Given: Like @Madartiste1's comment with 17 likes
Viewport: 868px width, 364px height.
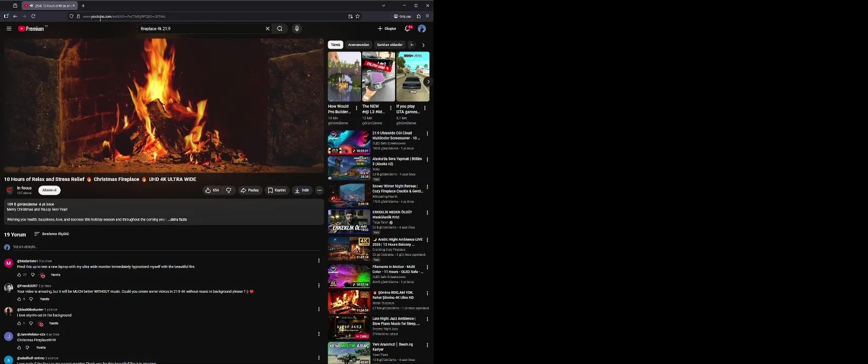Looking at the screenshot, I should pyautogui.click(x=19, y=275).
